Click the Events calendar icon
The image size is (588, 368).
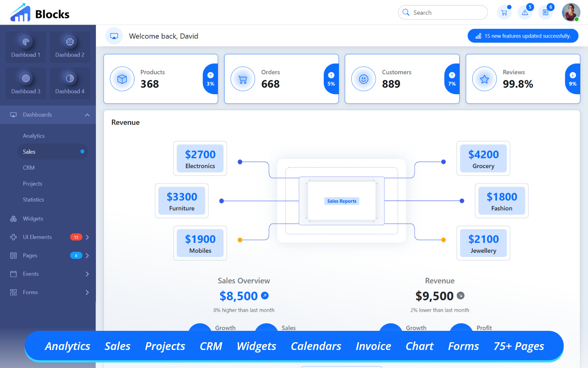click(x=13, y=274)
